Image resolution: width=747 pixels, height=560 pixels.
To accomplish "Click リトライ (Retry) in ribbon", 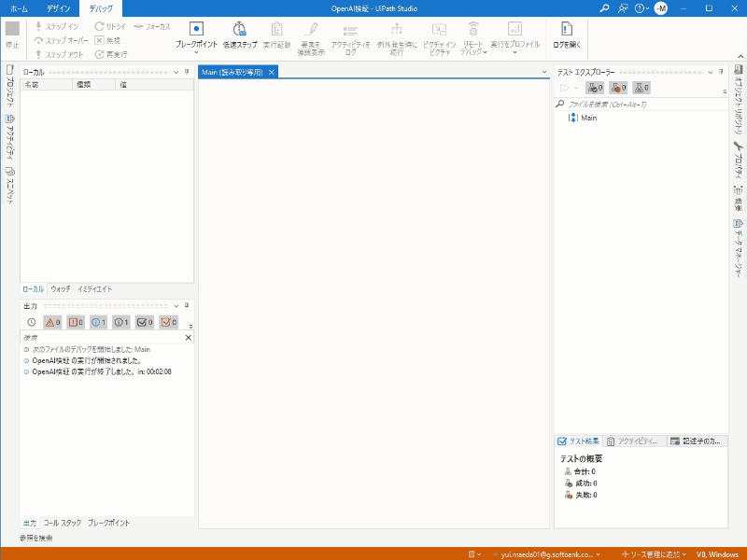I will click(110, 27).
